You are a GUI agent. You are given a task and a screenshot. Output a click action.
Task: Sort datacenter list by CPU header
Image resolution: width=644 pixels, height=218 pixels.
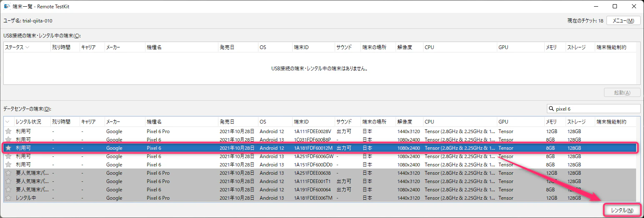[x=460, y=122]
